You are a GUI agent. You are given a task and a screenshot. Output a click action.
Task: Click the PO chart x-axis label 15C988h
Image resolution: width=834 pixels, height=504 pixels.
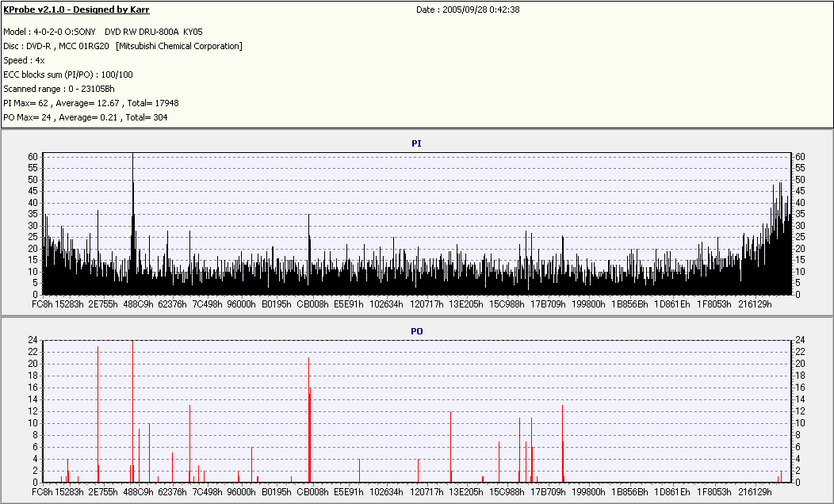pyautogui.click(x=507, y=492)
